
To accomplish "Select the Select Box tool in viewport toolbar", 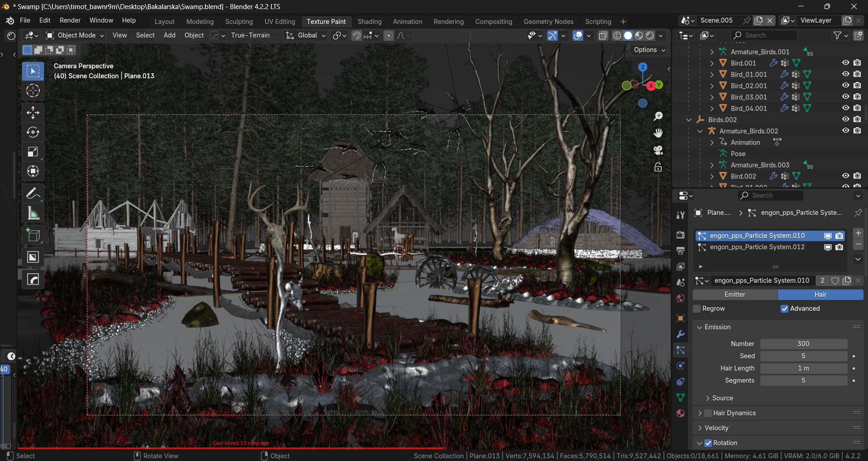I will click(33, 71).
